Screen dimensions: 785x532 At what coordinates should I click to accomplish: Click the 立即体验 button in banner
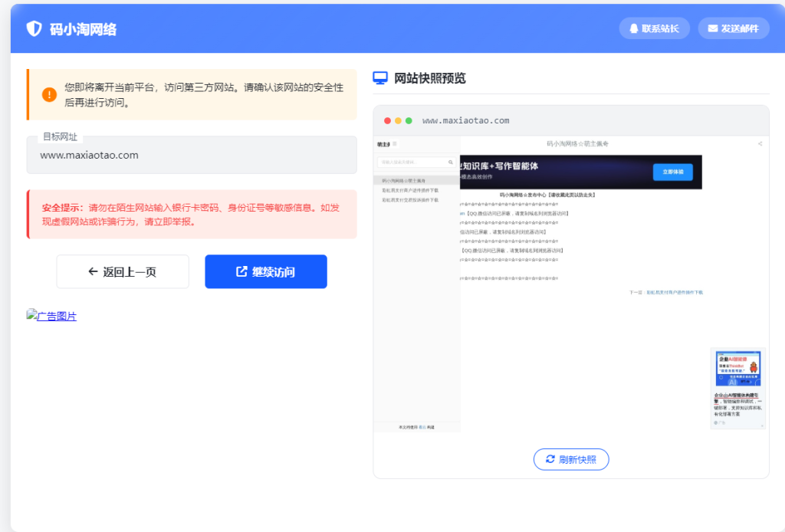(673, 172)
